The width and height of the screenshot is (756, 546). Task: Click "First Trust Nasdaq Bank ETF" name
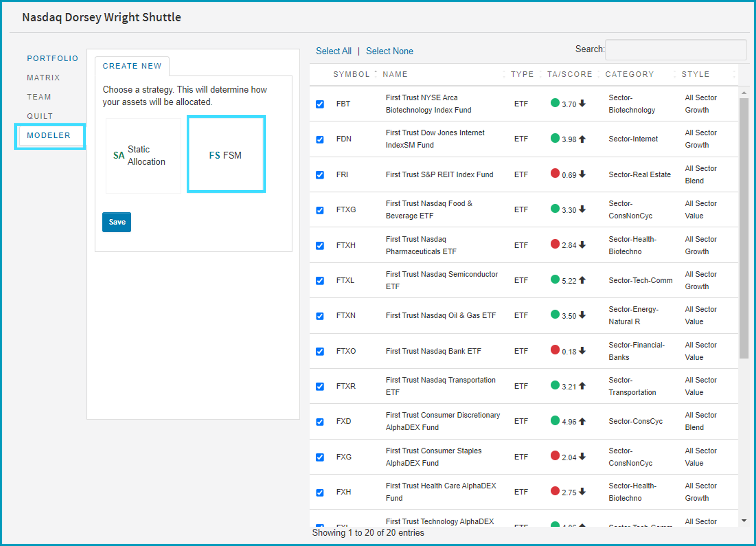(x=433, y=351)
